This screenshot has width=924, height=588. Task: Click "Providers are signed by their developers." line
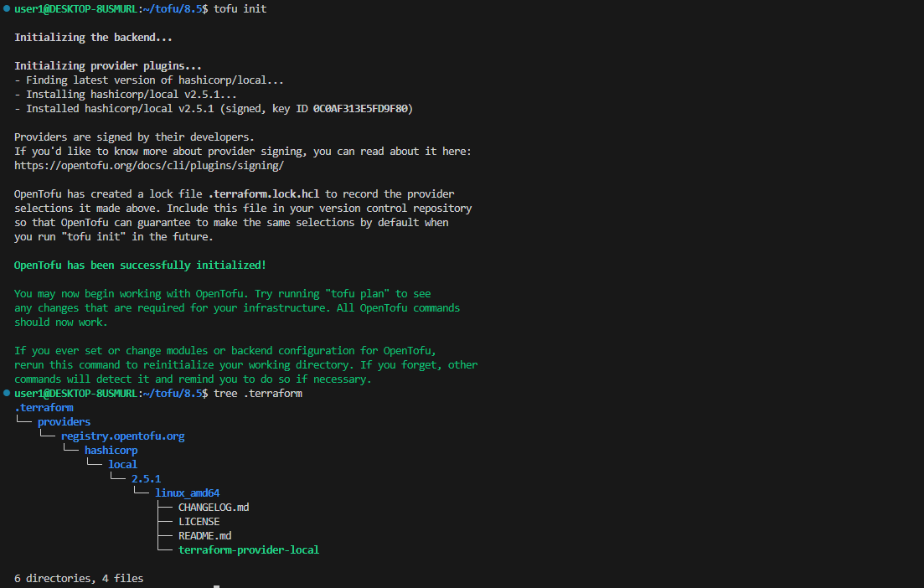[x=134, y=137]
